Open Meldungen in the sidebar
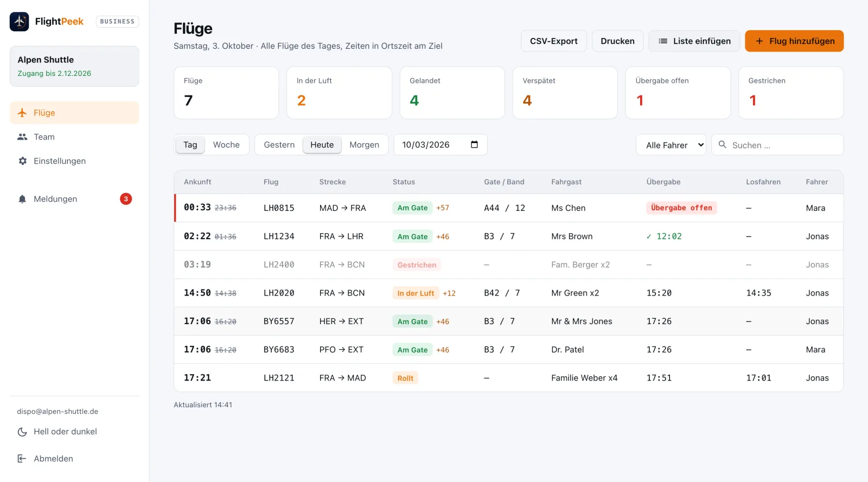 74,199
